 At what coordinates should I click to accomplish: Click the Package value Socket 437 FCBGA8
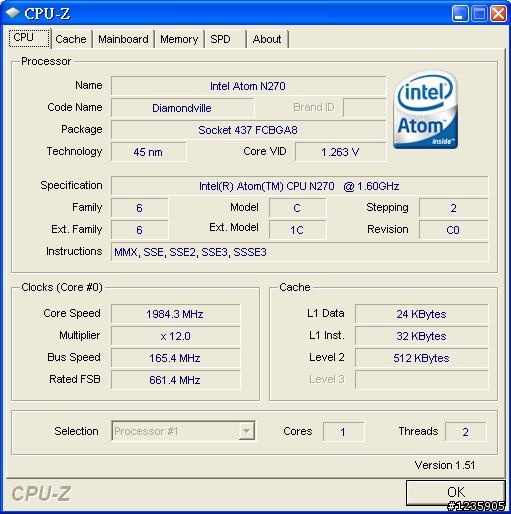pos(248,130)
